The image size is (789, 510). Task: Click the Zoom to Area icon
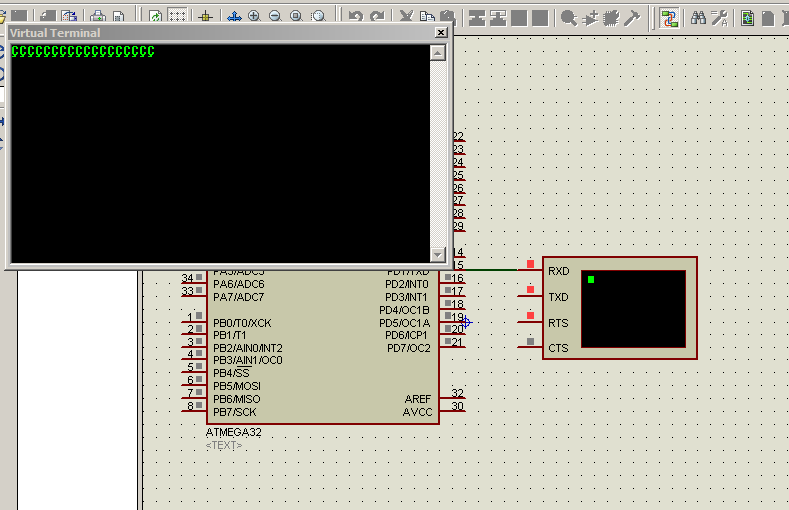point(318,17)
